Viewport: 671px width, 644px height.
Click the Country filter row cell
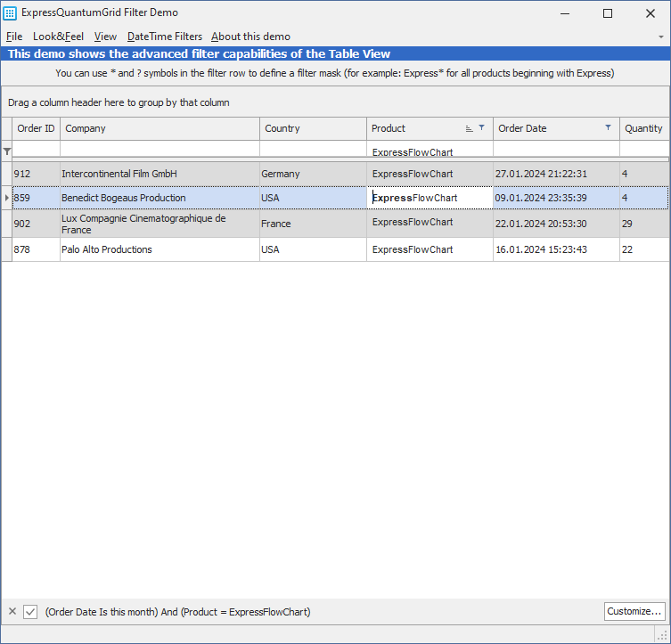(313, 150)
